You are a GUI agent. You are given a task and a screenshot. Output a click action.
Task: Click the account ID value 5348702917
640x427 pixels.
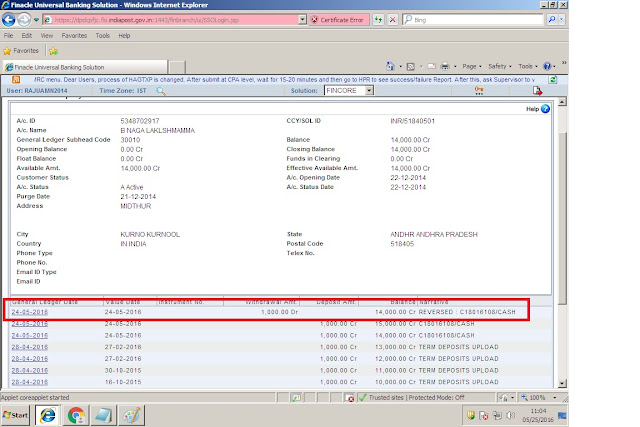[140, 121]
